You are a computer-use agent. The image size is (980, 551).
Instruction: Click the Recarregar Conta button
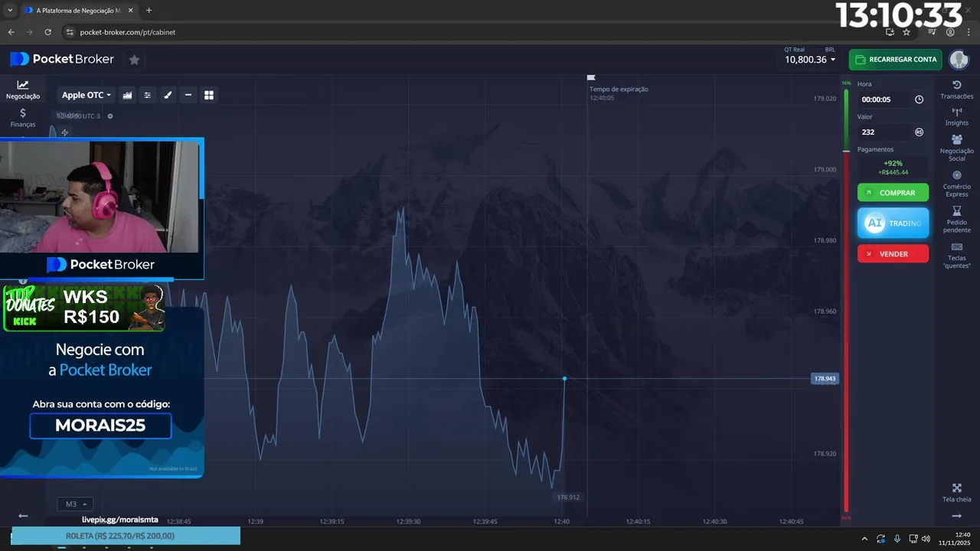pyautogui.click(x=895, y=60)
